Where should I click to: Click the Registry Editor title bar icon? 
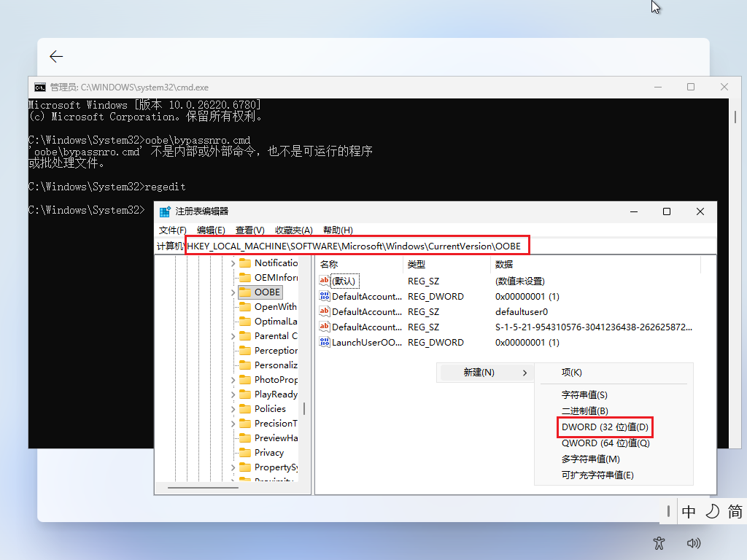[x=165, y=211]
